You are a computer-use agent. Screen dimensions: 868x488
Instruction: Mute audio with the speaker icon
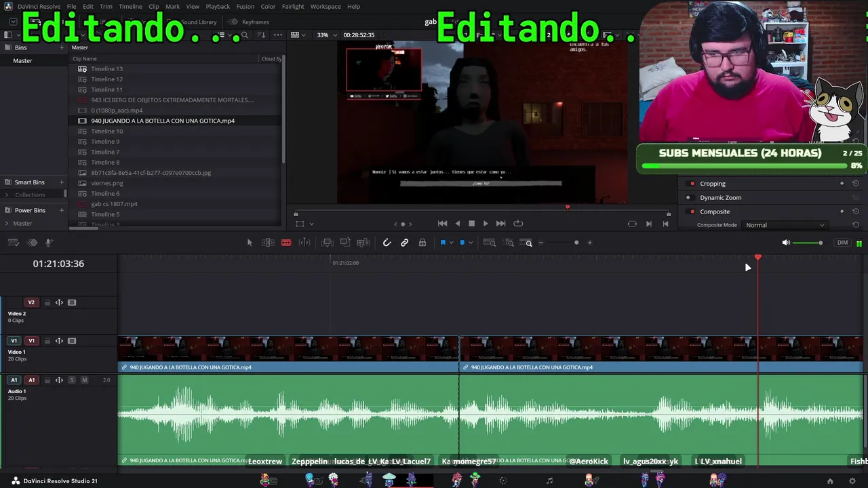tap(786, 243)
